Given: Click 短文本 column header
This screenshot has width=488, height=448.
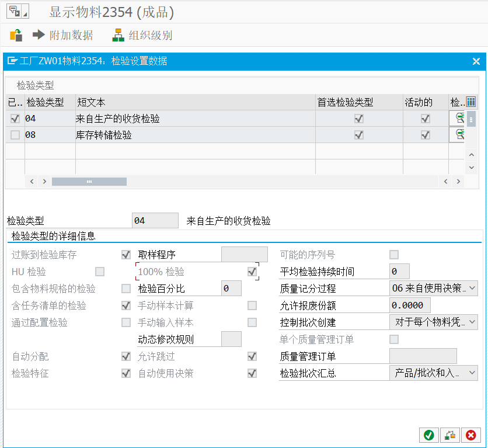Looking at the screenshot, I should [195, 102].
